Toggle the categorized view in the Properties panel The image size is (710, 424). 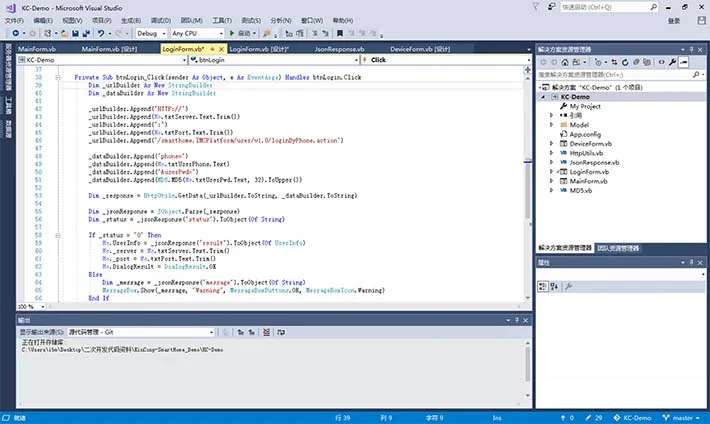[x=542, y=286]
